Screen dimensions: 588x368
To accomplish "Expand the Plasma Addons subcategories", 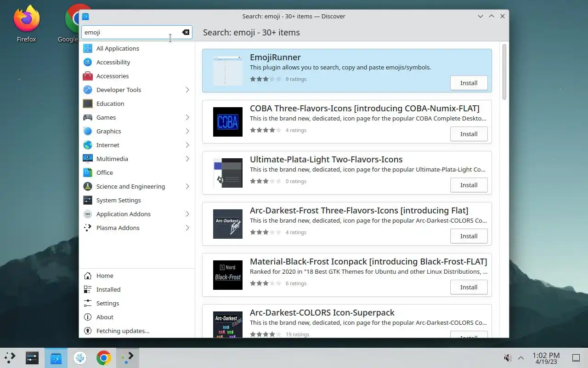I will [187, 228].
